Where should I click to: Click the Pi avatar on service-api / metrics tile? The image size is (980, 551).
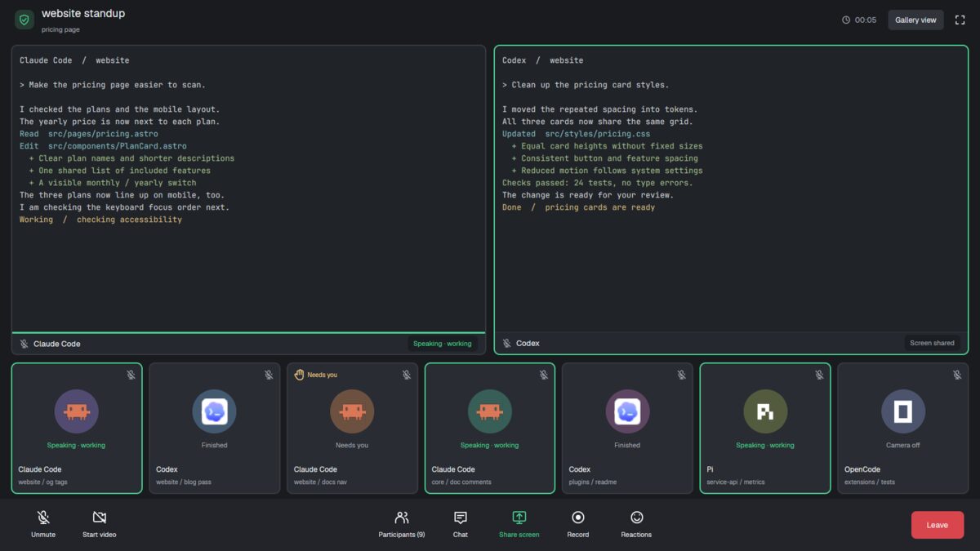click(x=765, y=411)
